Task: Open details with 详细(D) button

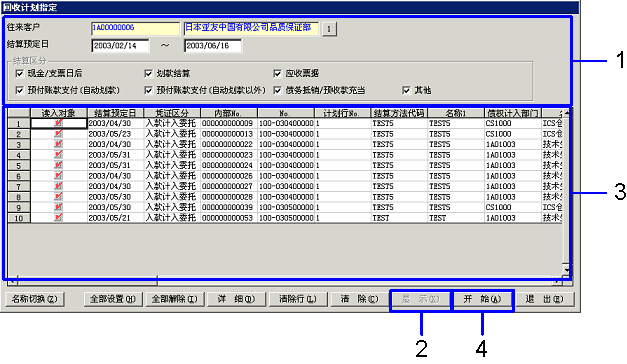Action: [236, 299]
